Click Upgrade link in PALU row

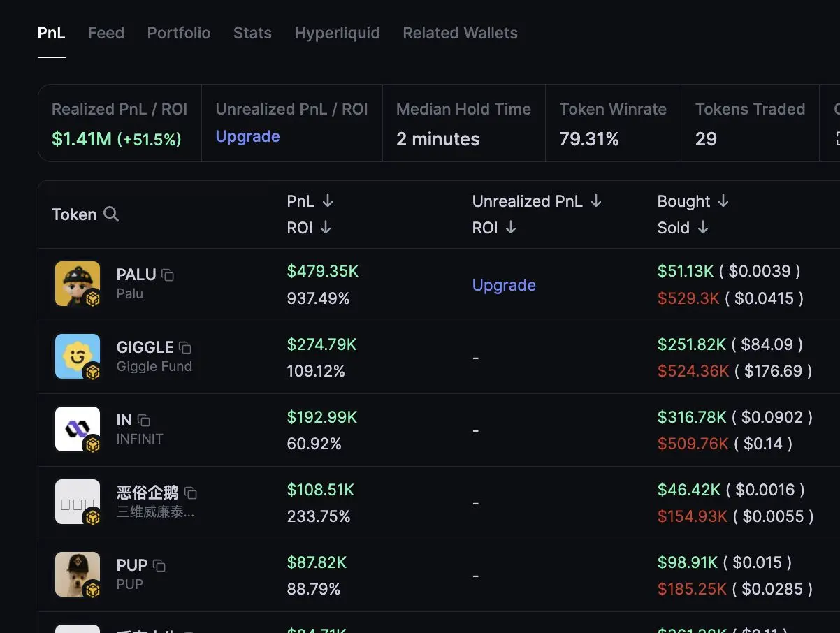tap(504, 285)
